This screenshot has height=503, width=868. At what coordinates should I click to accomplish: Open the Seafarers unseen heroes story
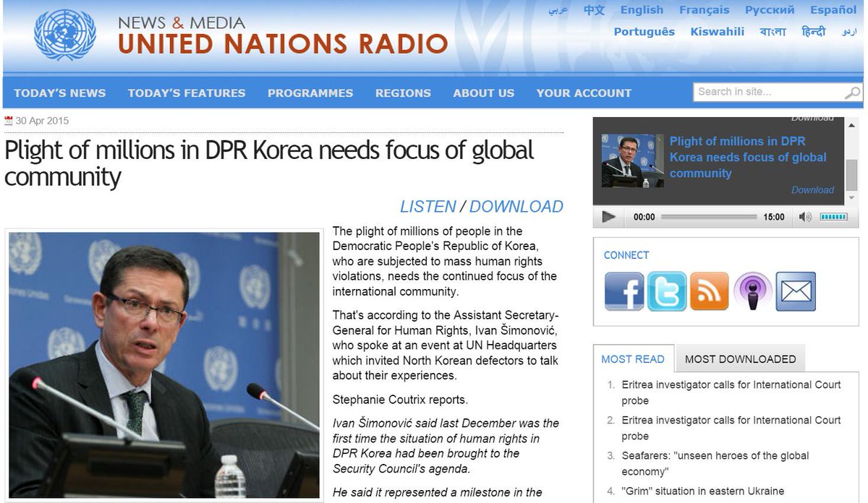[715, 463]
